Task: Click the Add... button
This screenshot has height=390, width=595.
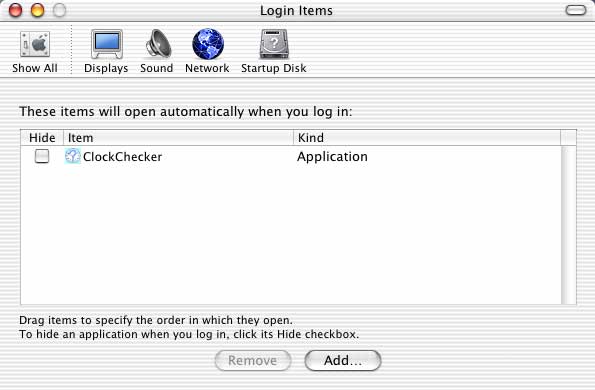Action: 343,360
